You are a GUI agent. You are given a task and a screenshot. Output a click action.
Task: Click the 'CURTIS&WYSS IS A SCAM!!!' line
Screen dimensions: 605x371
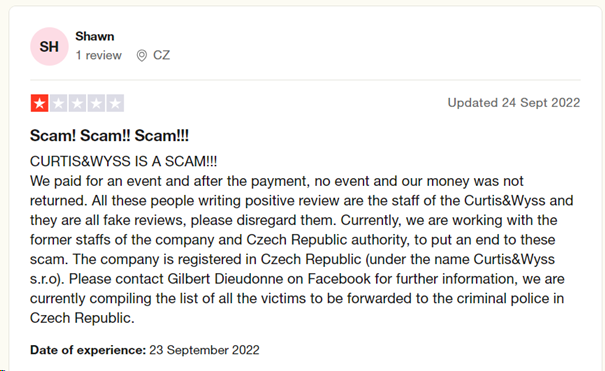tap(123, 161)
